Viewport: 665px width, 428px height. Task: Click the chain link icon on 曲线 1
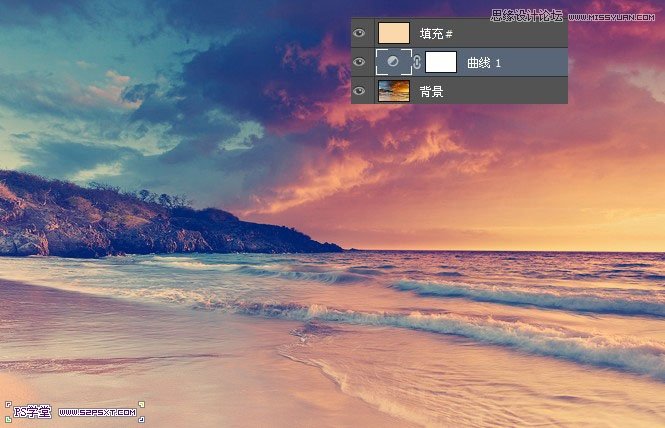pyautogui.click(x=417, y=62)
